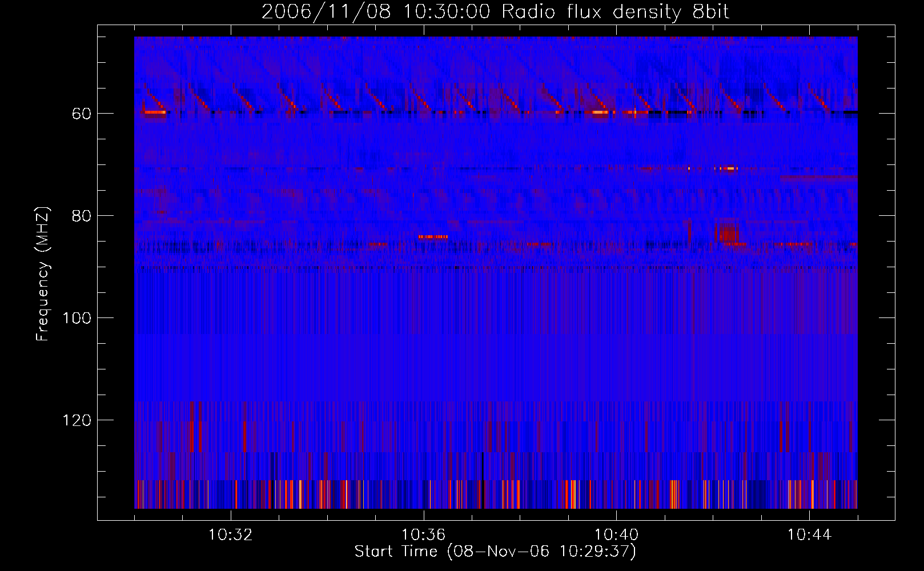Click the '60' frequency tick label
The image size is (924, 571).
81,114
